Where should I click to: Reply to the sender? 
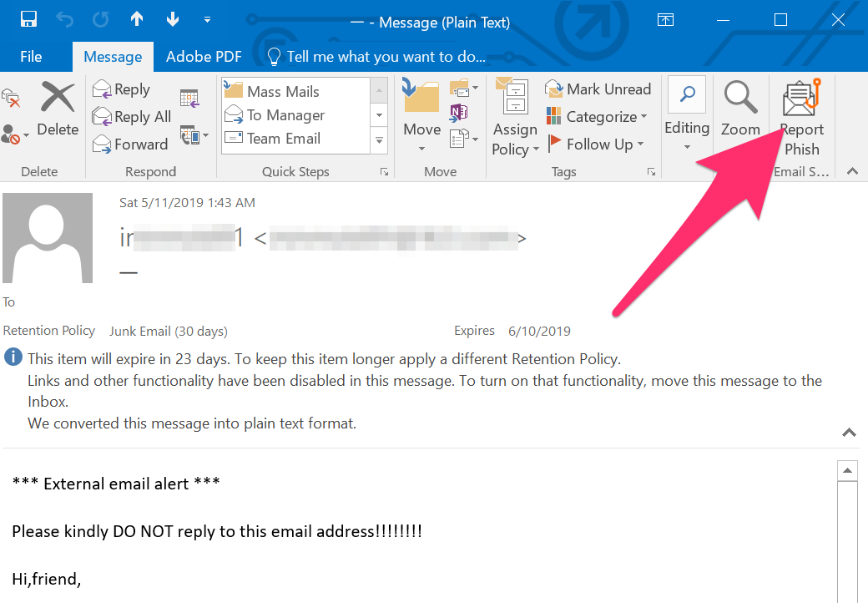122,89
